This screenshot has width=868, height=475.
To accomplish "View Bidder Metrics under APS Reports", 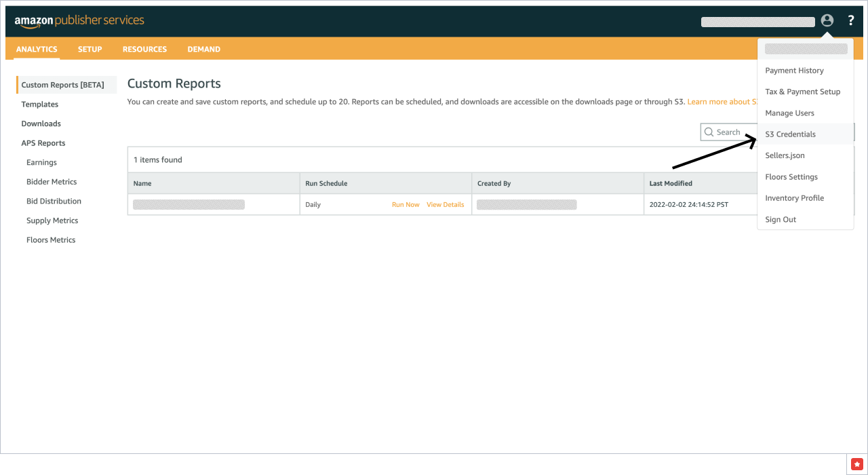I will (x=53, y=181).
